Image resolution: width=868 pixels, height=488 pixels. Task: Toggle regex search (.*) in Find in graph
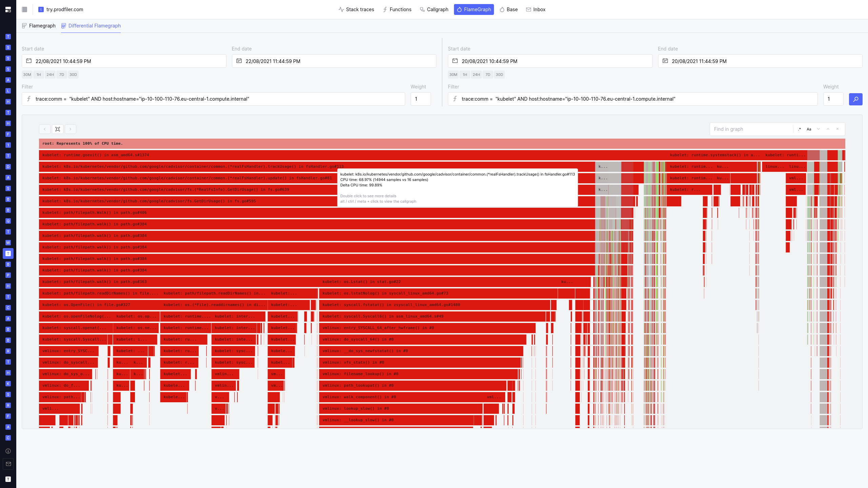[800, 129]
